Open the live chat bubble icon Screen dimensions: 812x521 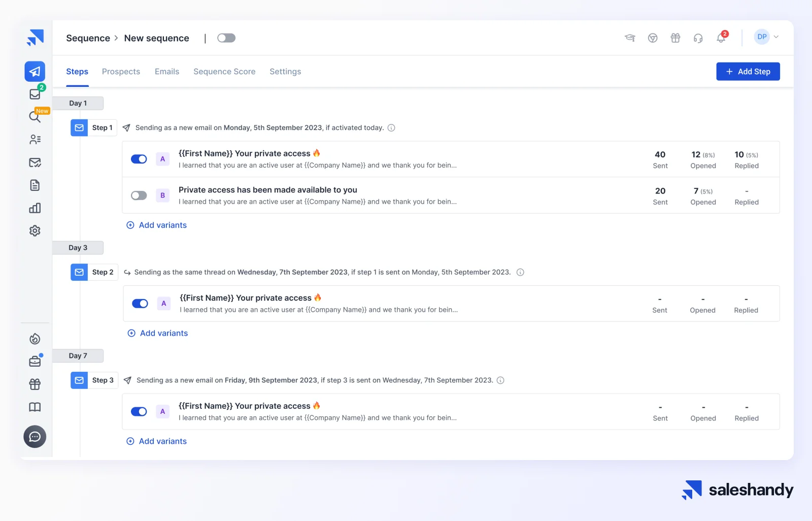tap(35, 437)
